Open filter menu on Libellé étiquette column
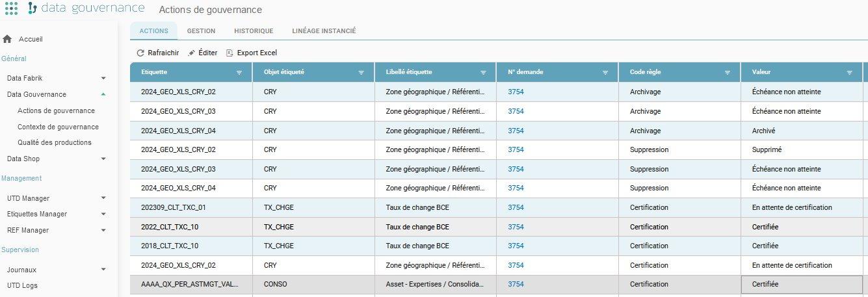Screen dimensions: 868x297 pyautogui.click(x=483, y=72)
